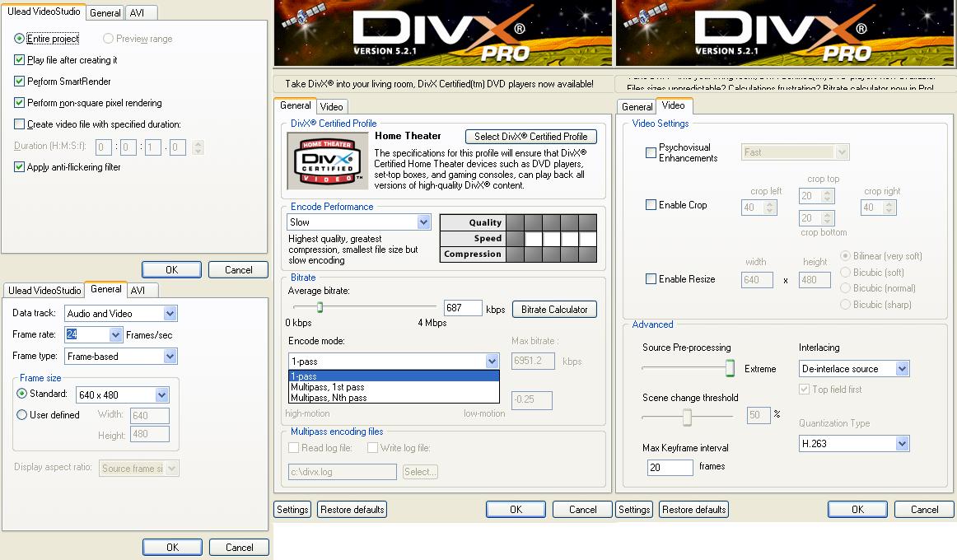
Task: Choose Multipass, 1st pass from list
Action: (x=394, y=387)
